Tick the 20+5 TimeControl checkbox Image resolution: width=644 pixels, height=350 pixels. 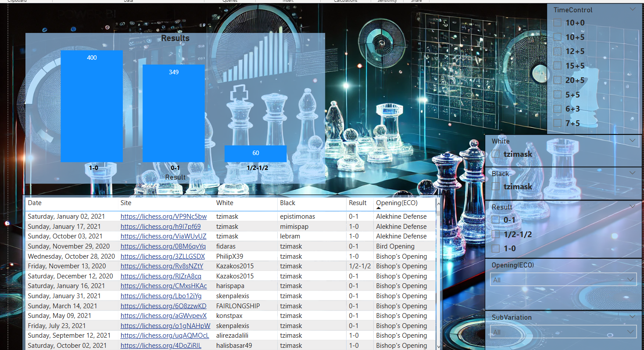[x=557, y=80]
